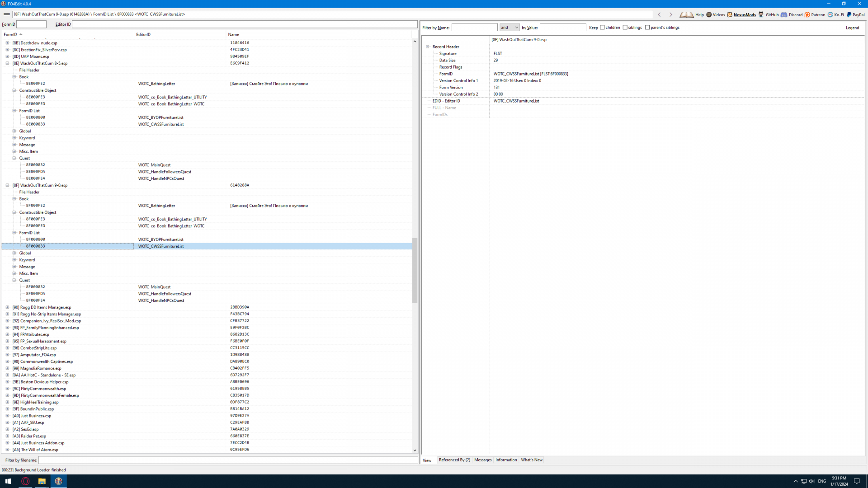Collapse the Record Header node
This screenshot has height=488, width=868.
[x=427, y=47]
